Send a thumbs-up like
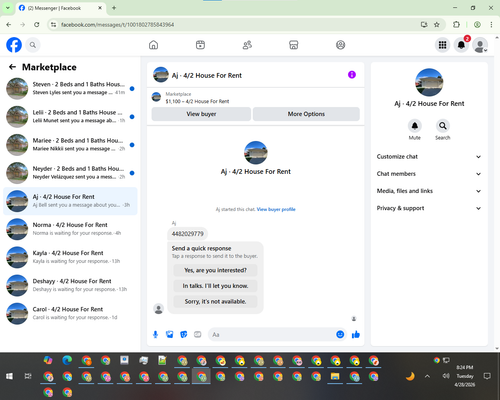Viewport: 500px width, 400px height. (356, 334)
